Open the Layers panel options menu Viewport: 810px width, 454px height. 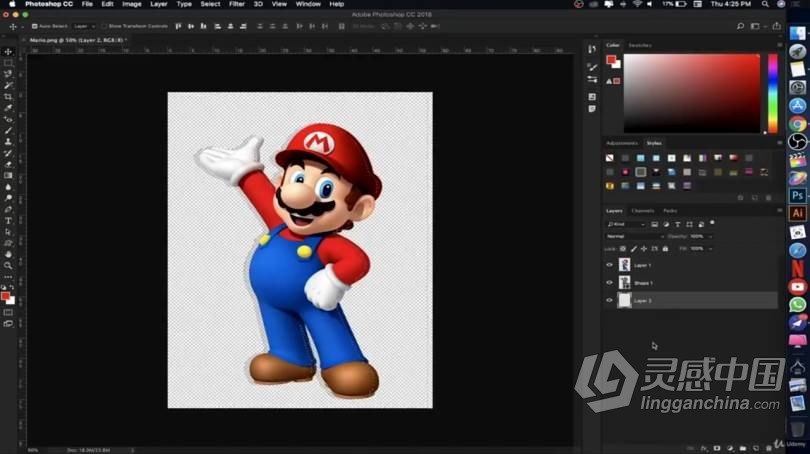pyautogui.click(x=780, y=211)
